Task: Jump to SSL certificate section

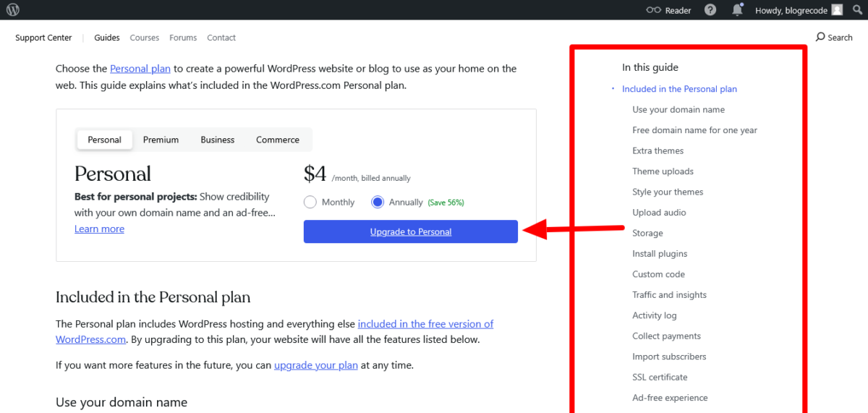Action: click(660, 378)
